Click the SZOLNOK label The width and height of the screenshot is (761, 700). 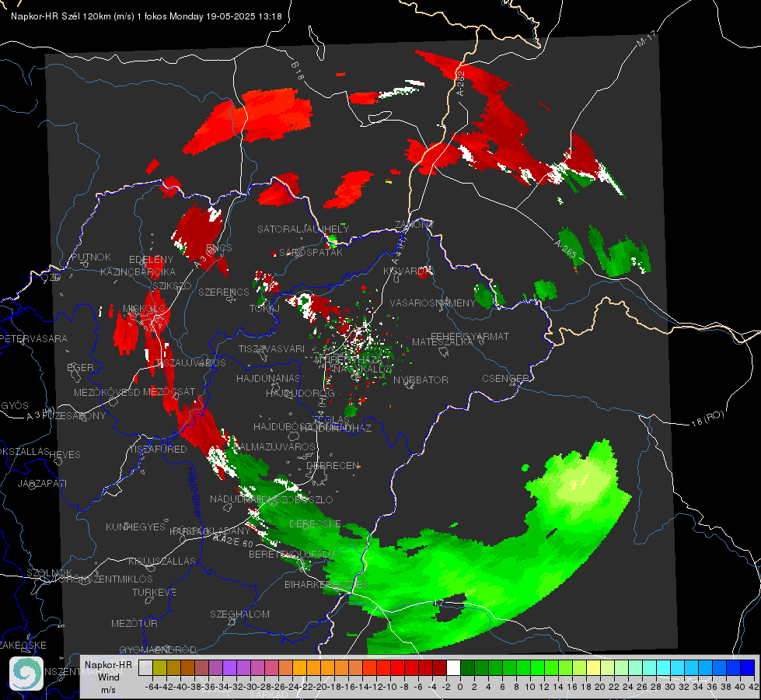(49, 572)
